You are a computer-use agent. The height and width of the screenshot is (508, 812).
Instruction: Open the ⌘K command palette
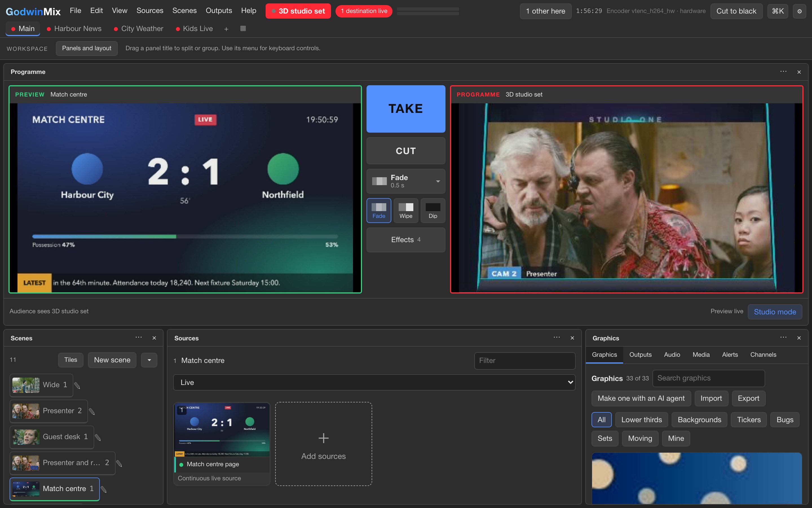coord(777,11)
